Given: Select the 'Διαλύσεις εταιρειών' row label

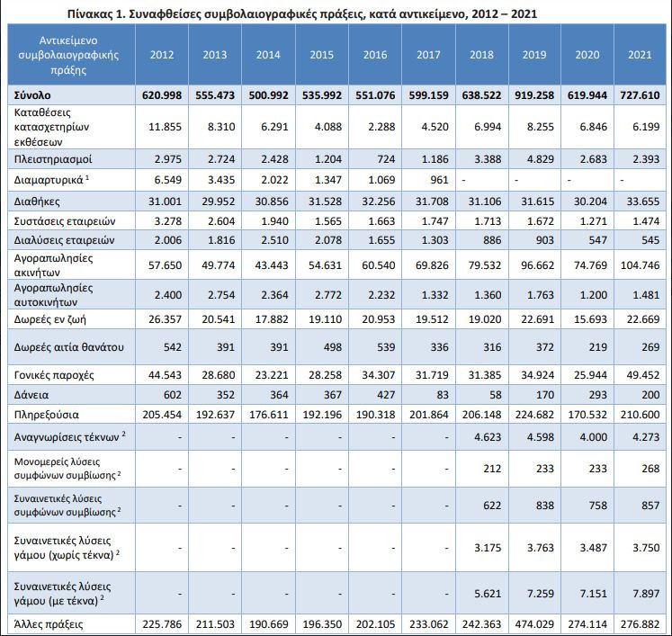Looking at the screenshot, I should point(64,240).
